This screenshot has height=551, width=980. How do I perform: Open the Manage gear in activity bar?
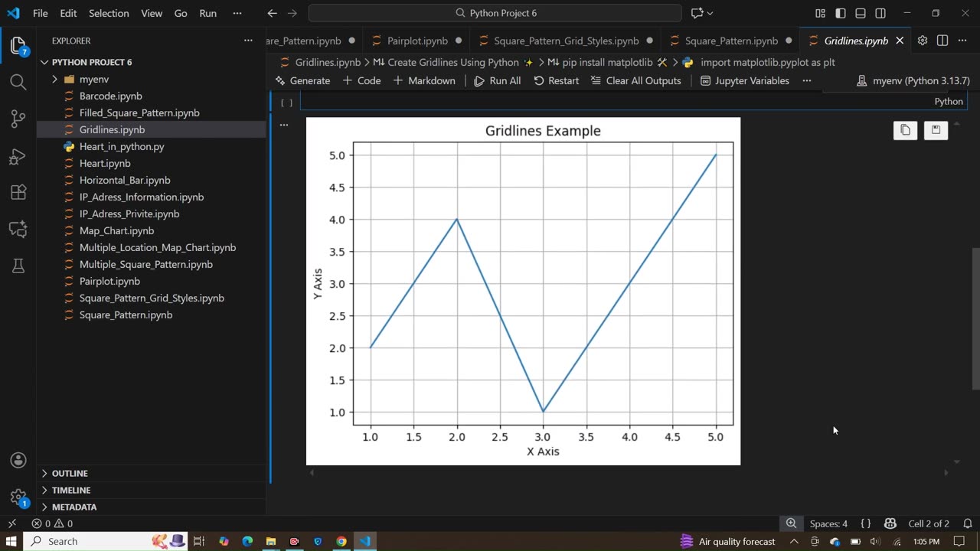point(18,496)
